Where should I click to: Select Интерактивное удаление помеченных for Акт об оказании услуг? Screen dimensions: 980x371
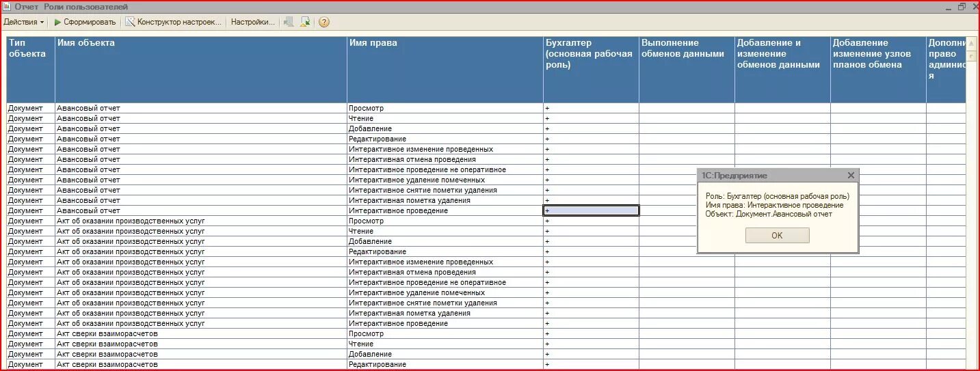[x=445, y=292]
